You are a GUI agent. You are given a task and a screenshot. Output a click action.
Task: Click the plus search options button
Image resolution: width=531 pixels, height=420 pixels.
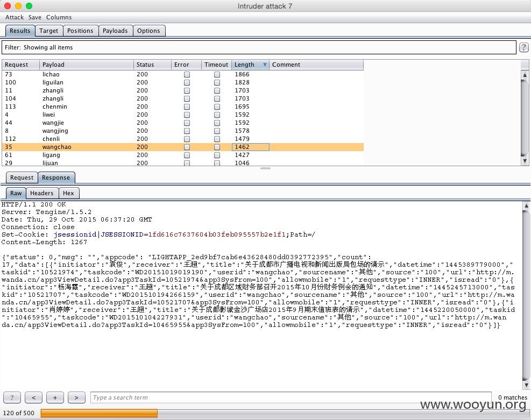pos(55,397)
